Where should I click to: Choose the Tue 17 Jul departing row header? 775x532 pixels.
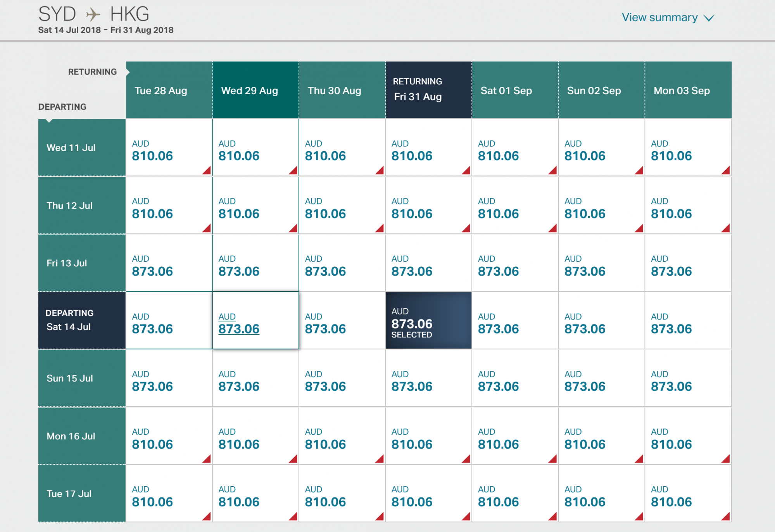coord(82,493)
